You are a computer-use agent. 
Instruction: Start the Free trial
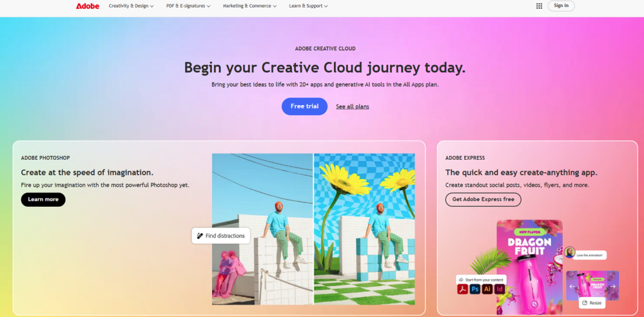coord(304,106)
